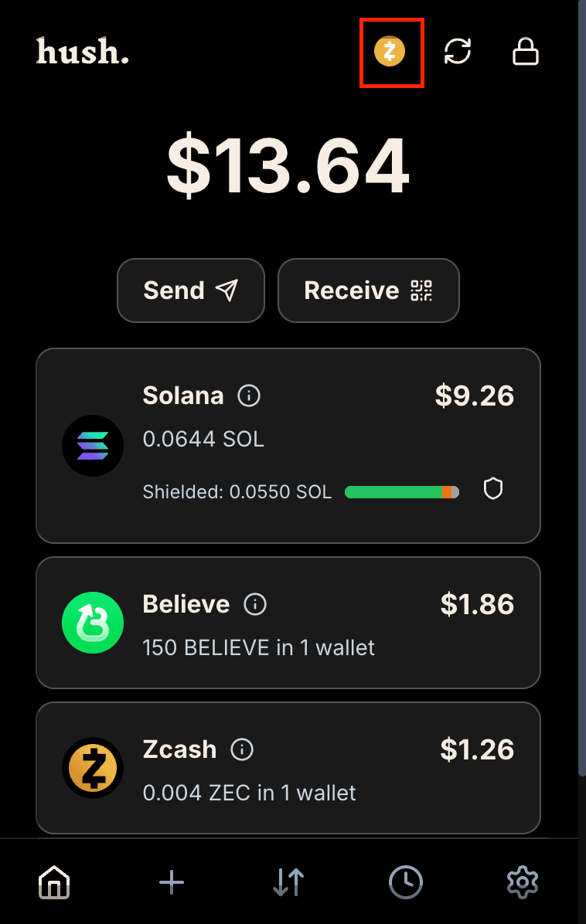Open the add asset plus tab
586x924 pixels.
tap(171, 882)
